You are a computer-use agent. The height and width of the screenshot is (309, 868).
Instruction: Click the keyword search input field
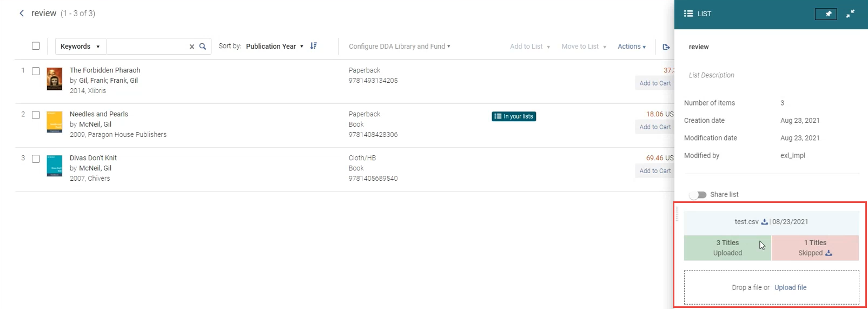(x=147, y=47)
